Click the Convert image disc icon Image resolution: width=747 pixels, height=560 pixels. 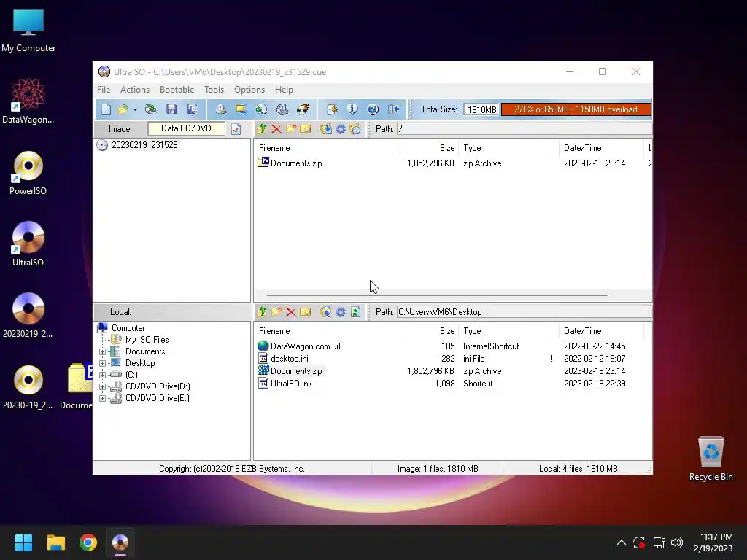tap(262, 109)
